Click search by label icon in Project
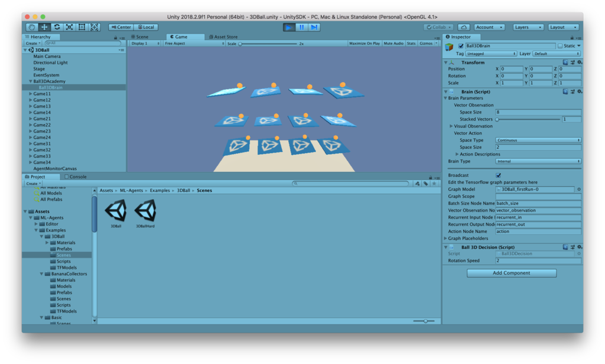 [425, 184]
